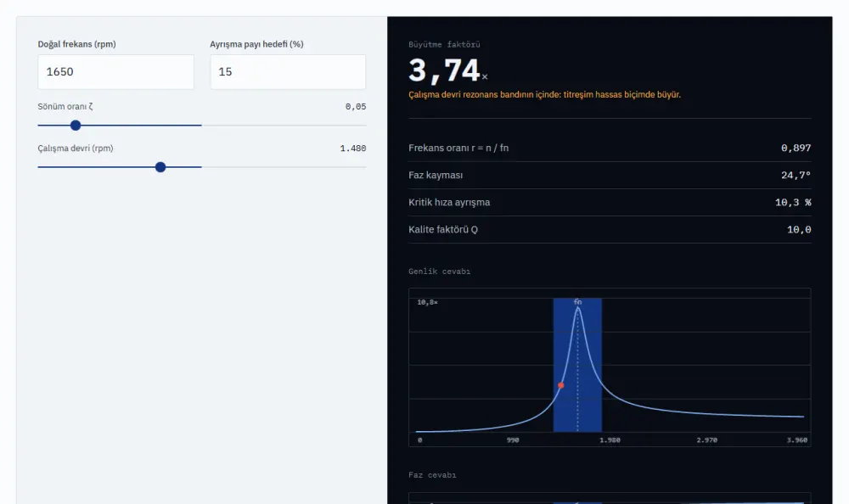This screenshot has height=504, width=849.
Task: Click the orange resonance warning message
Action: click(x=545, y=95)
